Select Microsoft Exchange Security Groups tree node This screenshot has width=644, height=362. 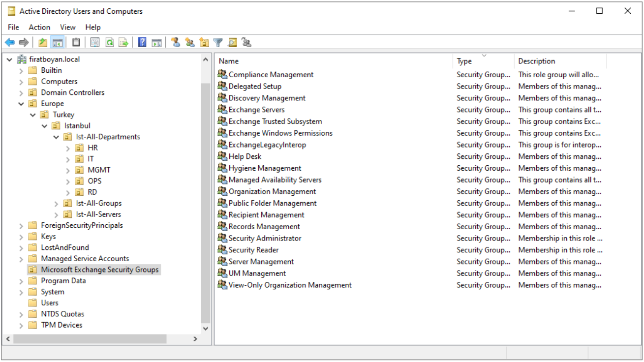coord(100,270)
